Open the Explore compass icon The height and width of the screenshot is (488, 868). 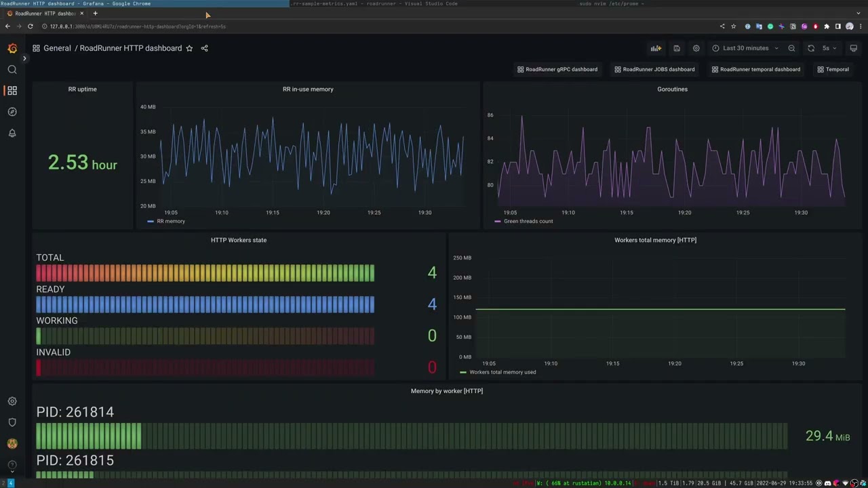click(x=12, y=112)
